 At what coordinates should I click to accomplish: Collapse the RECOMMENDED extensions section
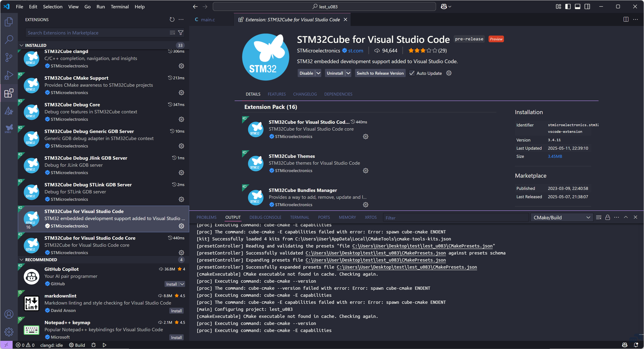tap(22, 260)
